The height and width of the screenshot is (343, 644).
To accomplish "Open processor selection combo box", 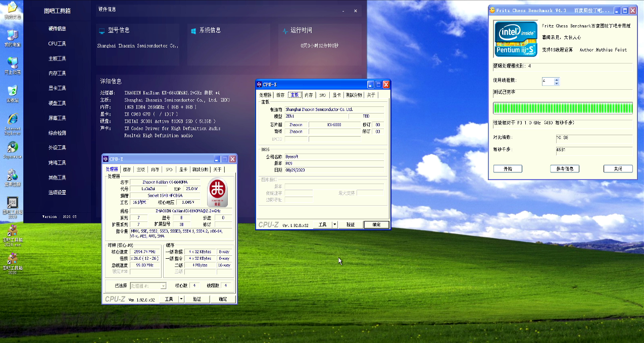I will tap(148, 286).
